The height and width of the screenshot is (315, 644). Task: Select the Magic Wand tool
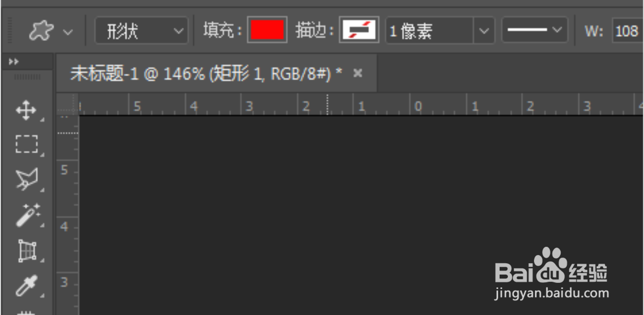pos(28,215)
